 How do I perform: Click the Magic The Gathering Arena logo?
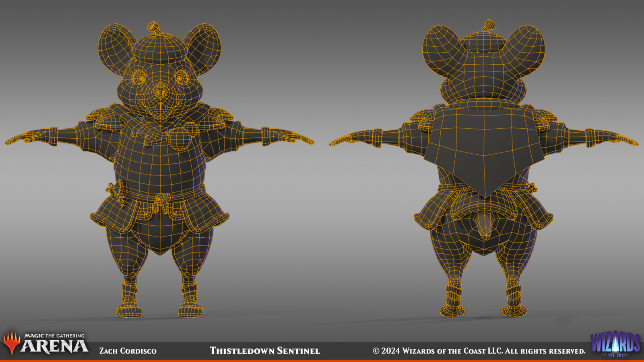point(45,343)
